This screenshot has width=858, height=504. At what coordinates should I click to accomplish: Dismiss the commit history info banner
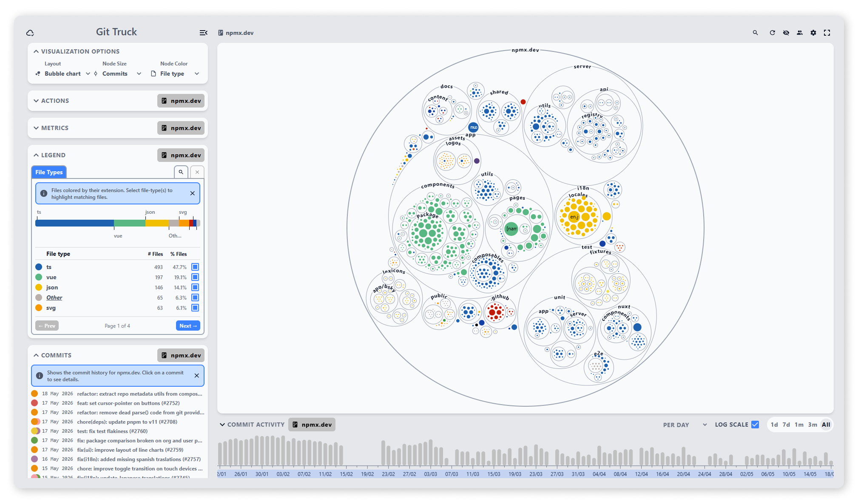(x=196, y=376)
